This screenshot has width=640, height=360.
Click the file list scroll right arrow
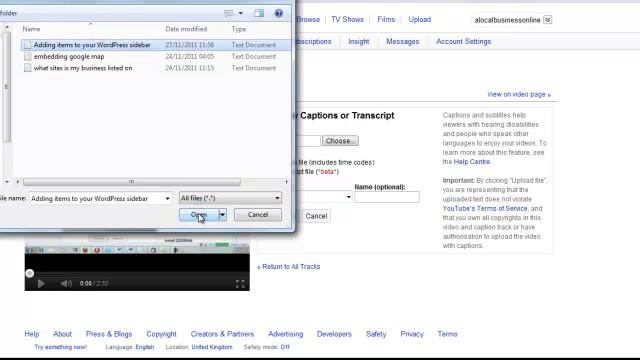pos(287,182)
